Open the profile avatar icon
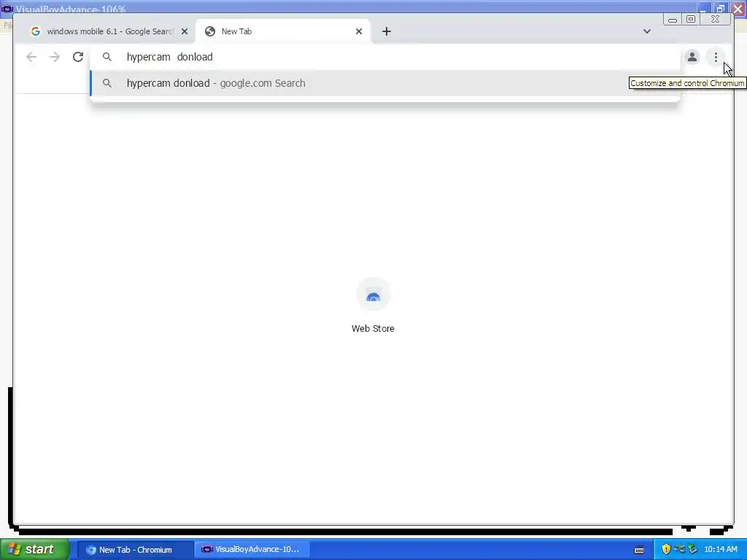747x560 pixels. (692, 57)
